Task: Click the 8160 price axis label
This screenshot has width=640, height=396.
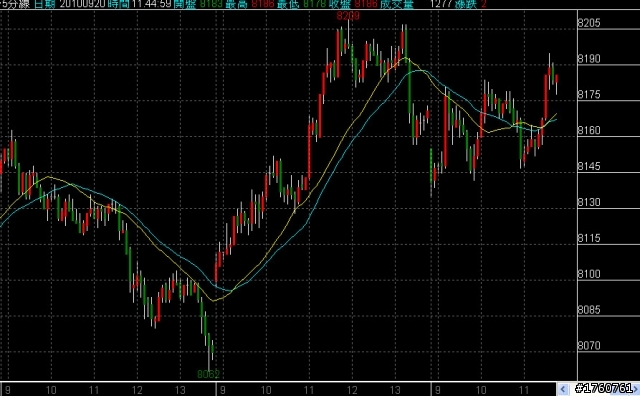Action: pos(589,130)
